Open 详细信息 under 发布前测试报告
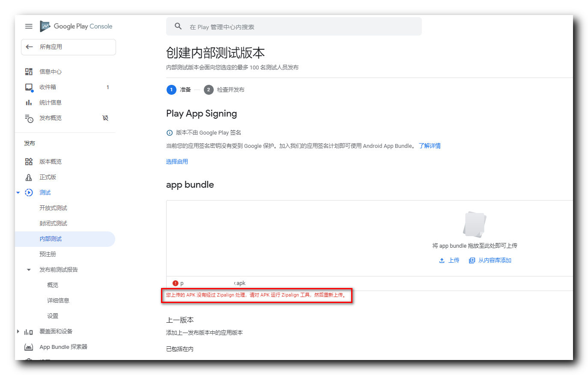The width and height of the screenshot is (588, 375). pyautogui.click(x=58, y=300)
